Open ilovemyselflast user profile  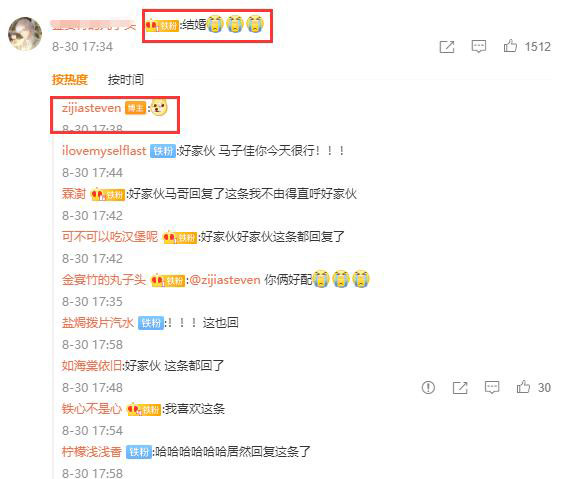[104, 151]
